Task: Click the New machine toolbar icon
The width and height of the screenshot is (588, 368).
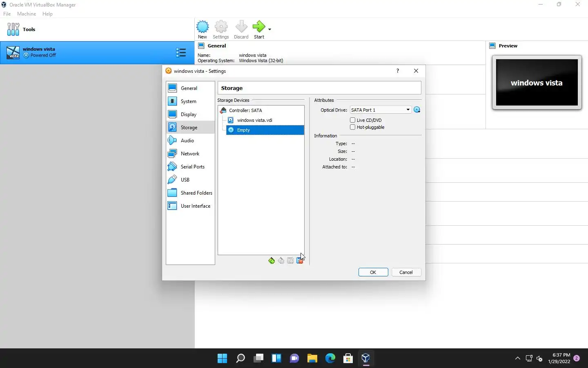Action: (x=203, y=29)
